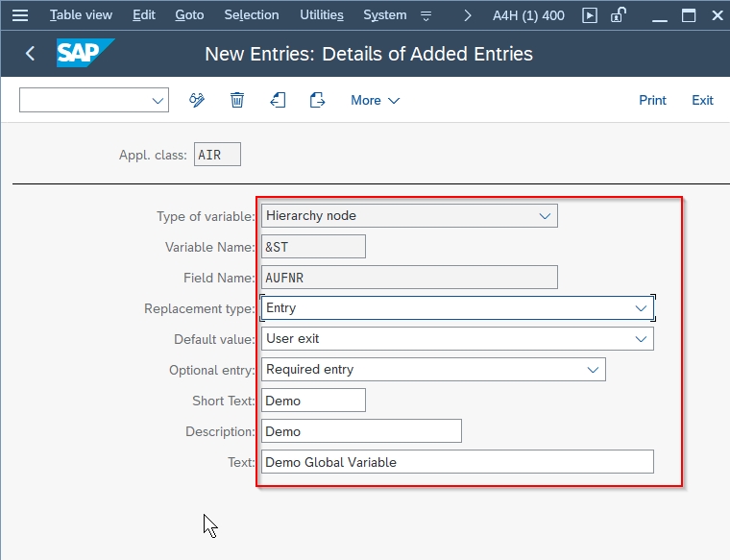The width and height of the screenshot is (730, 560).
Task: Click the new session play icon
Action: click(590, 15)
